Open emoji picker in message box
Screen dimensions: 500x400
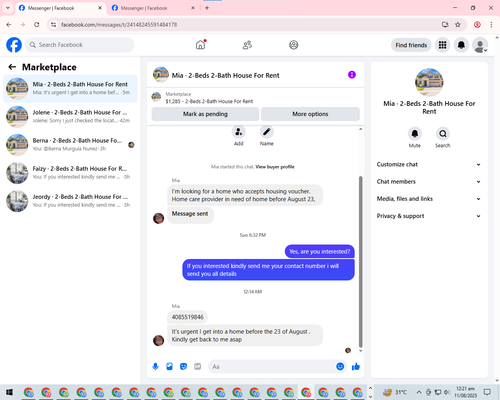[340, 367]
